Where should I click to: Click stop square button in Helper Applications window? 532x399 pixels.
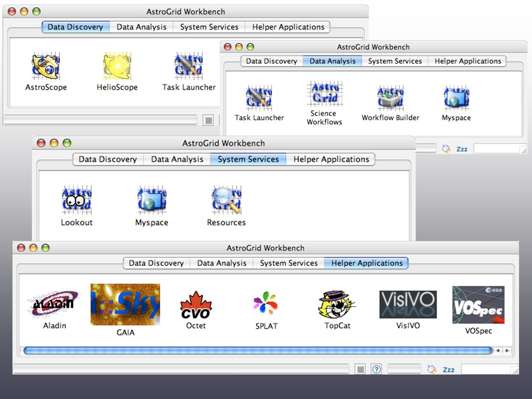pyautogui.click(x=360, y=369)
